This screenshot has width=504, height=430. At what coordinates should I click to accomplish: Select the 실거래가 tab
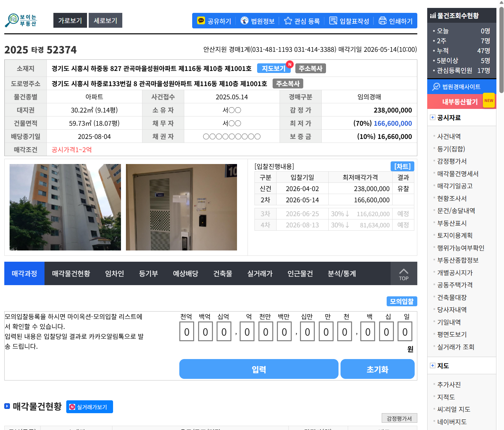click(260, 274)
